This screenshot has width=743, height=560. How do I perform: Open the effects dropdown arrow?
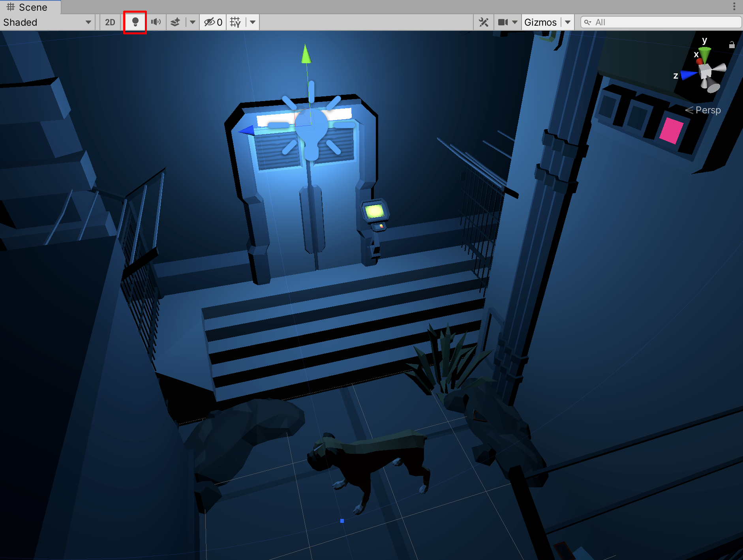click(192, 22)
